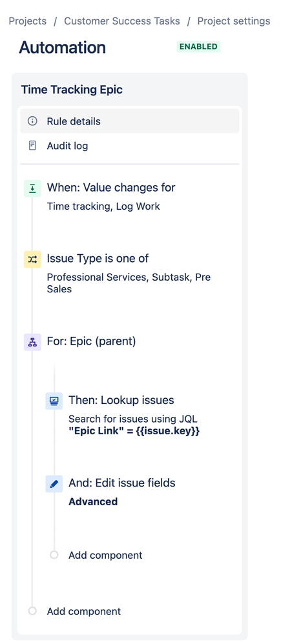Open the Audit log item
The image size is (281, 644).
pyautogui.click(x=130, y=146)
